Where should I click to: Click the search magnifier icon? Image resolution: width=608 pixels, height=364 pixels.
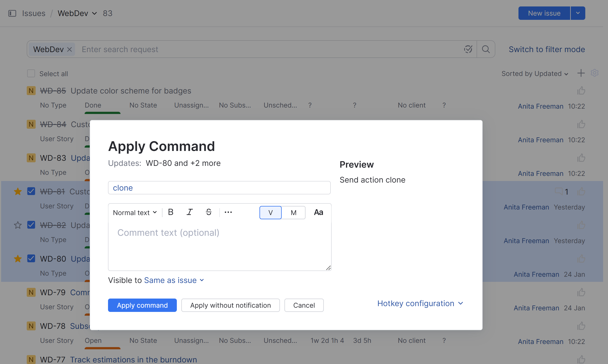(486, 49)
